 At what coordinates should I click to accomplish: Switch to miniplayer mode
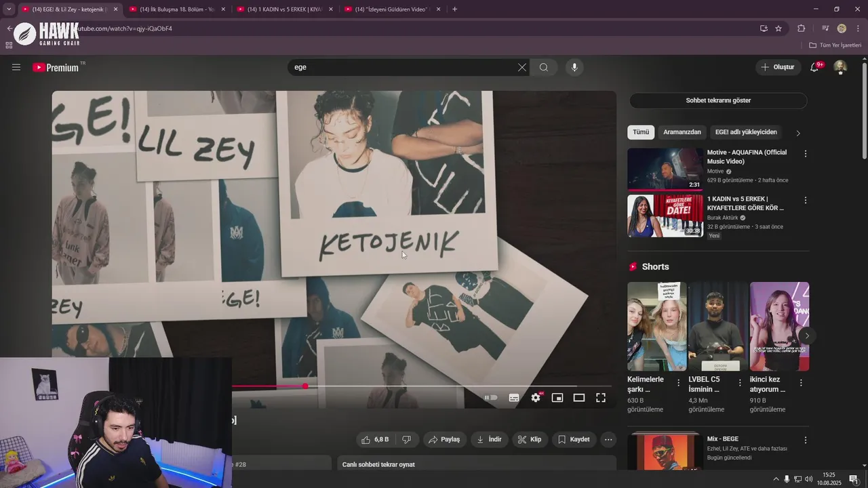tap(557, 398)
